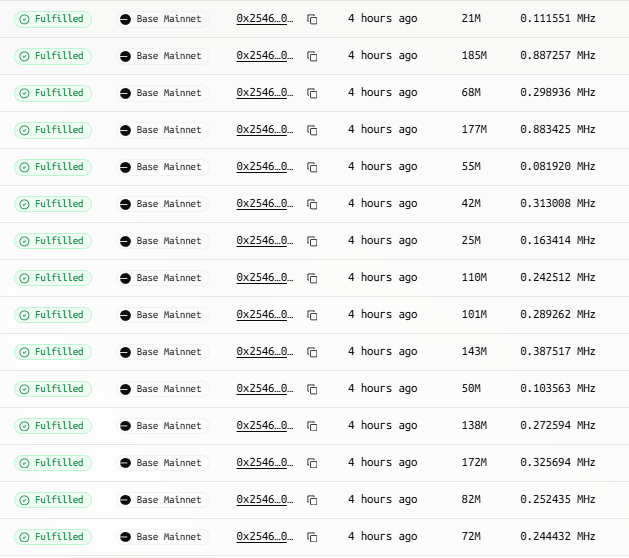
Task: Open 0x2546 address link in 143M row
Action: coord(265,351)
